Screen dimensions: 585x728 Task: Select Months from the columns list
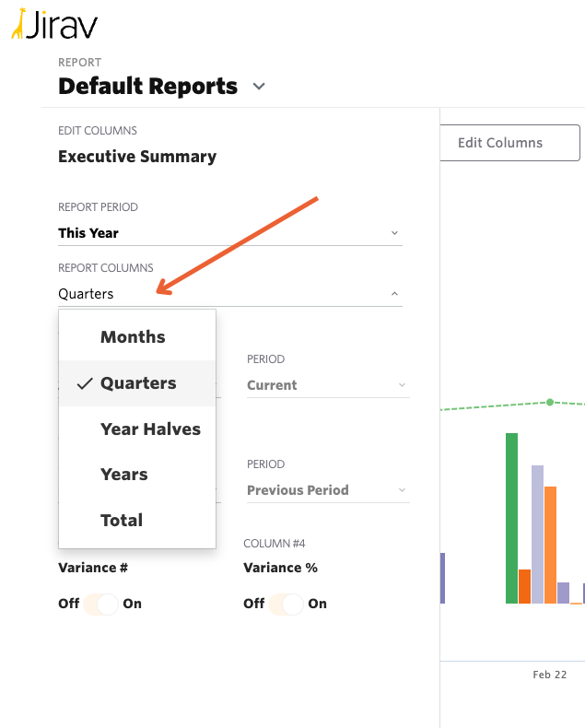coord(133,337)
